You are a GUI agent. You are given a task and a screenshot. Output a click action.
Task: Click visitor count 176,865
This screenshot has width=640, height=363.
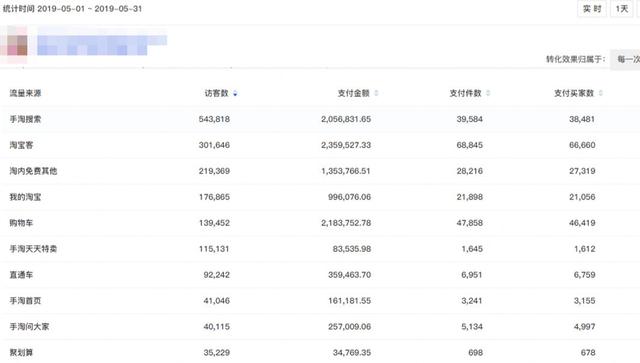click(x=214, y=197)
